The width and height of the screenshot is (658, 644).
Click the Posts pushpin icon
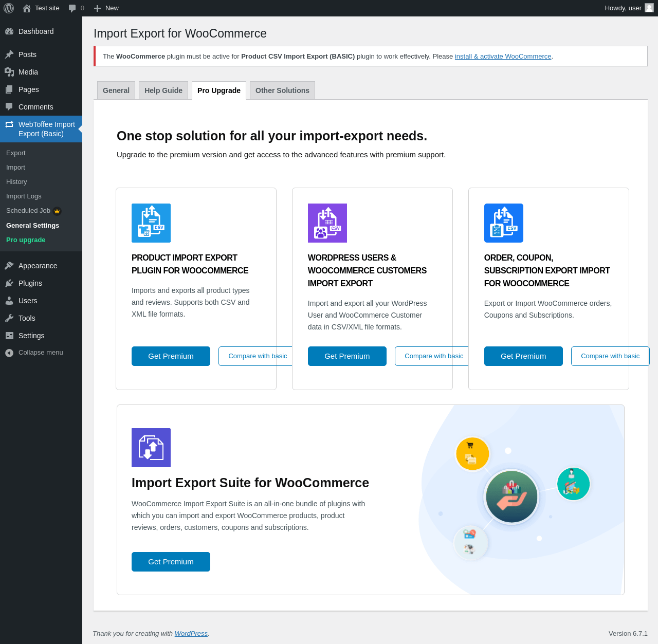coord(9,54)
